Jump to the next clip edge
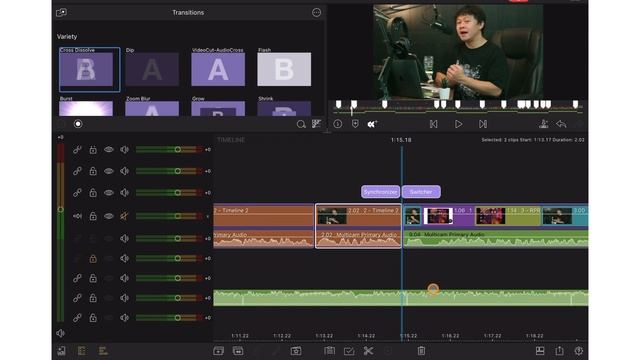This screenshot has width=640, height=360. (x=483, y=124)
